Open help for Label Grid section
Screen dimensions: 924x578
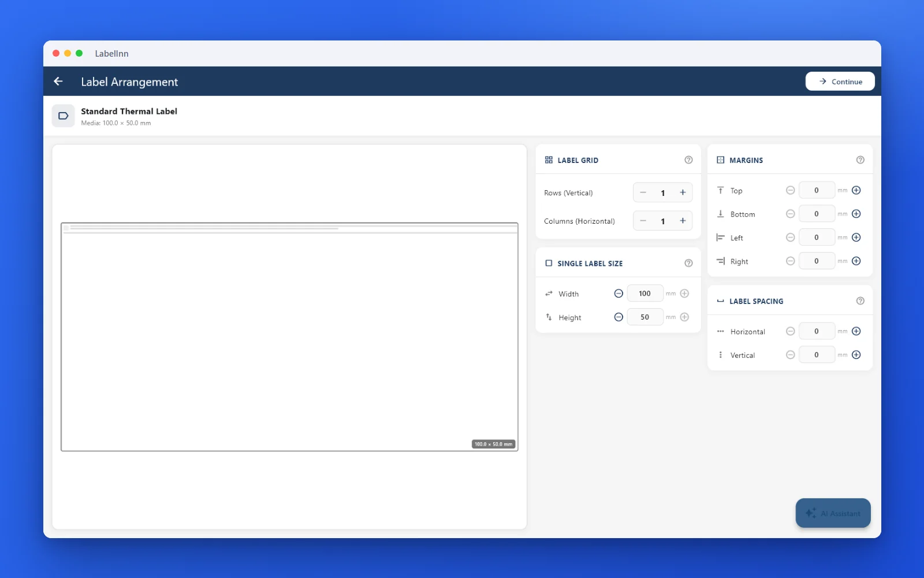688,160
